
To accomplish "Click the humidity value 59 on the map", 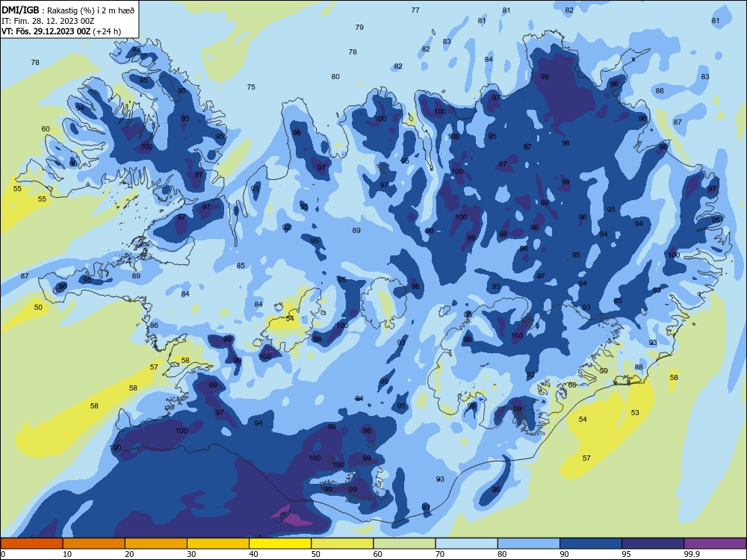I will pos(604,370).
